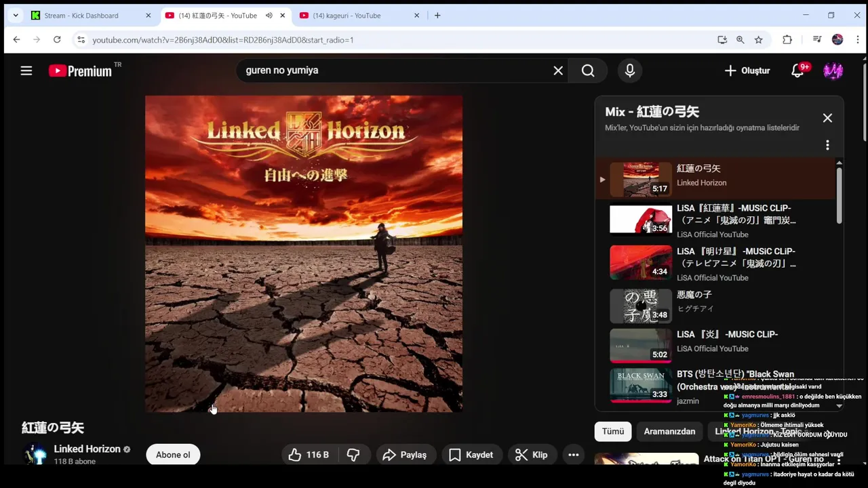Open the YouTube guide hamburger menu
868x488 pixels.
point(26,70)
